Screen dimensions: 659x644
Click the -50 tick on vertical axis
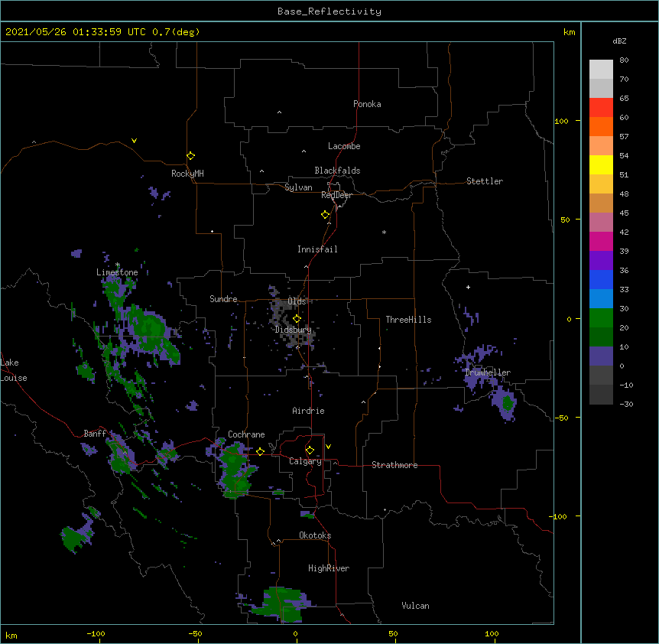pos(561,418)
